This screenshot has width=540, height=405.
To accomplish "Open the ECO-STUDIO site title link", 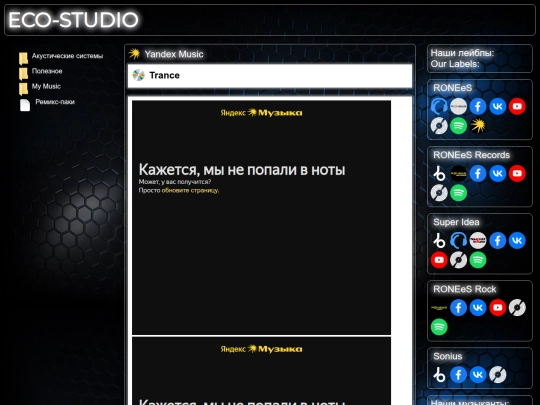I will coord(73,20).
